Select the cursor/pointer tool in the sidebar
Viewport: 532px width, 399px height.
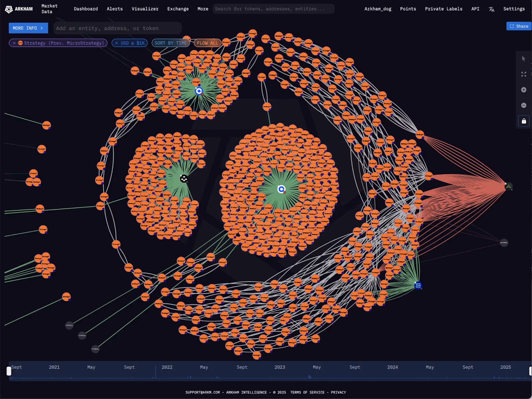[x=523, y=58]
